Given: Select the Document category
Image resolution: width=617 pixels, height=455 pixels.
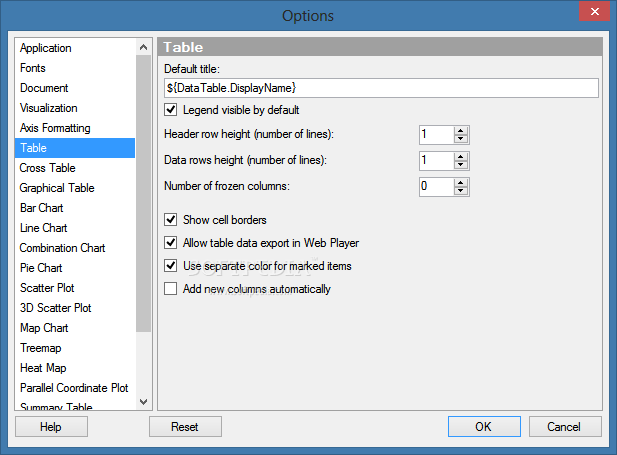Looking at the screenshot, I should pyautogui.click(x=75, y=88).
